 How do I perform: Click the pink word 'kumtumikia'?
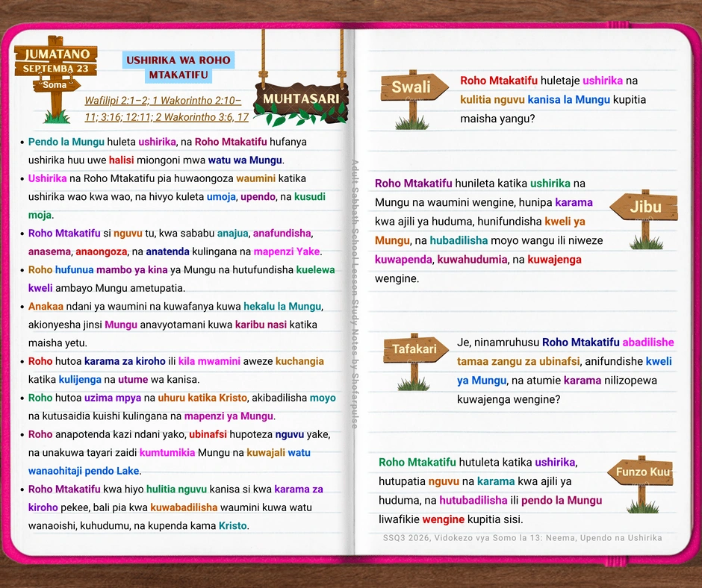click(167, 453)
